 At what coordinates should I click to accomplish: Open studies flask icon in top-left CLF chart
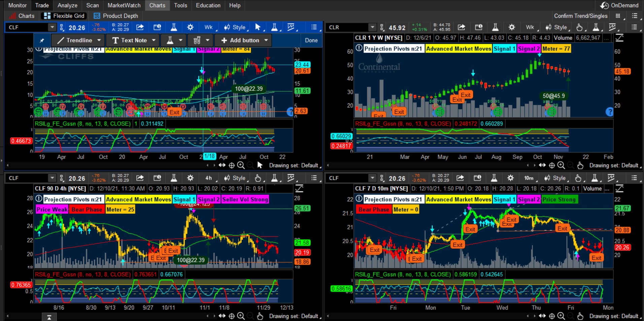point(174,27)
